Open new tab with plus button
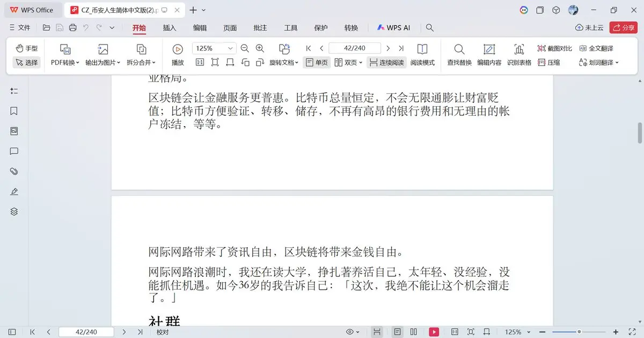The height and width of the screenshot is (338, 644). pyautogui.click(x=193, y=10)
